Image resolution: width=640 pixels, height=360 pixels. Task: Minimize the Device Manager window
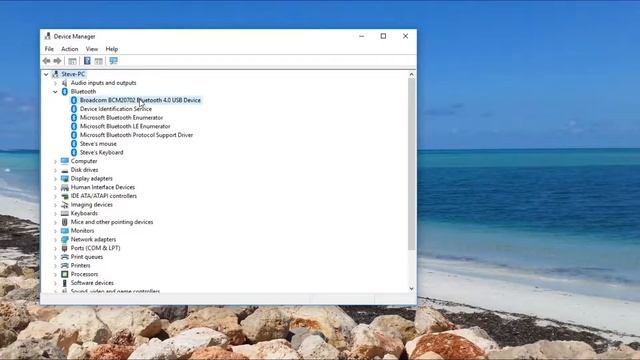361,36
